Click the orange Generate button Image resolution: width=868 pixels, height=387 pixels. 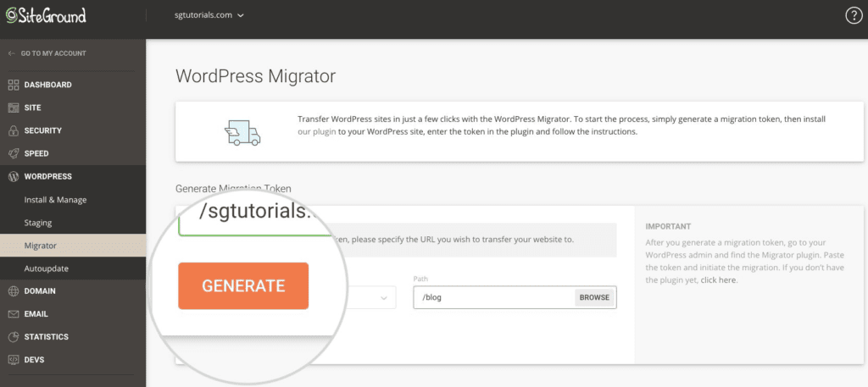(243, 286)
